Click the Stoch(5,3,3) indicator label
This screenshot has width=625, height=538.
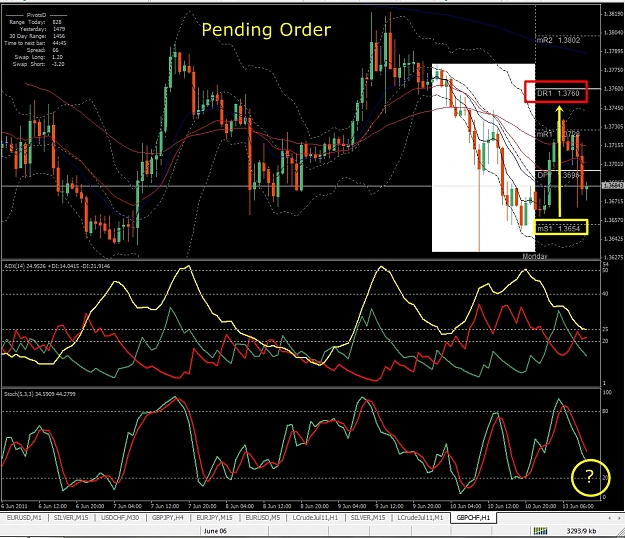click(40, 394)
